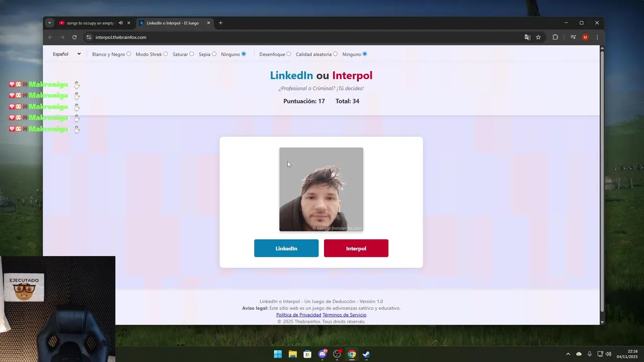644x362 pixels.
Task: Open the Español language dropdown
Action: [x=67, y=54]
